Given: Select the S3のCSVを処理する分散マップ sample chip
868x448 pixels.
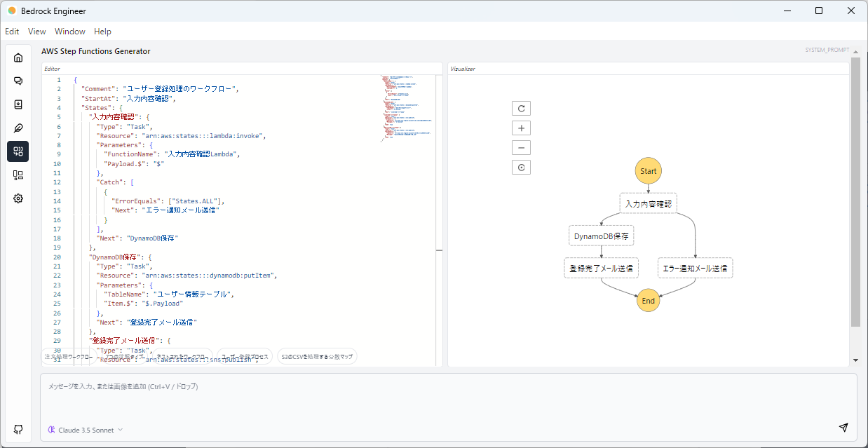Looking at the screenshot, I should [x=317, y=356].
